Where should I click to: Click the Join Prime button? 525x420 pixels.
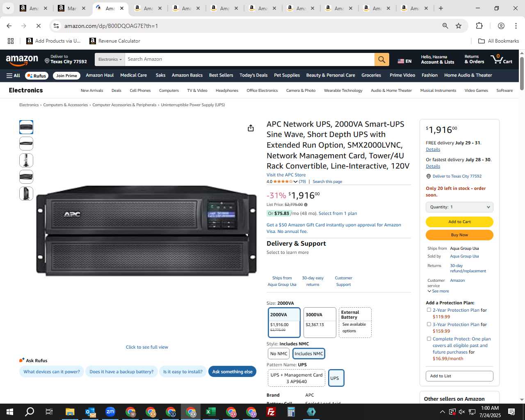click(66, 75)
